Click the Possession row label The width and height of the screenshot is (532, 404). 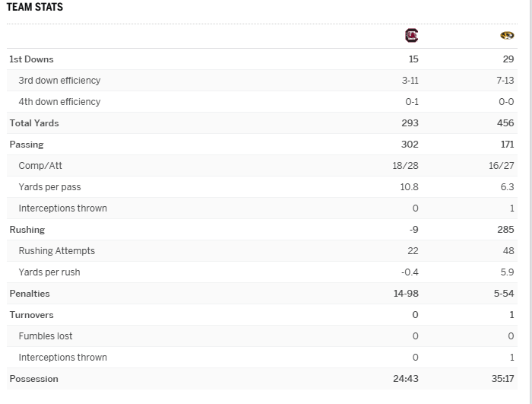pos(33,379)
